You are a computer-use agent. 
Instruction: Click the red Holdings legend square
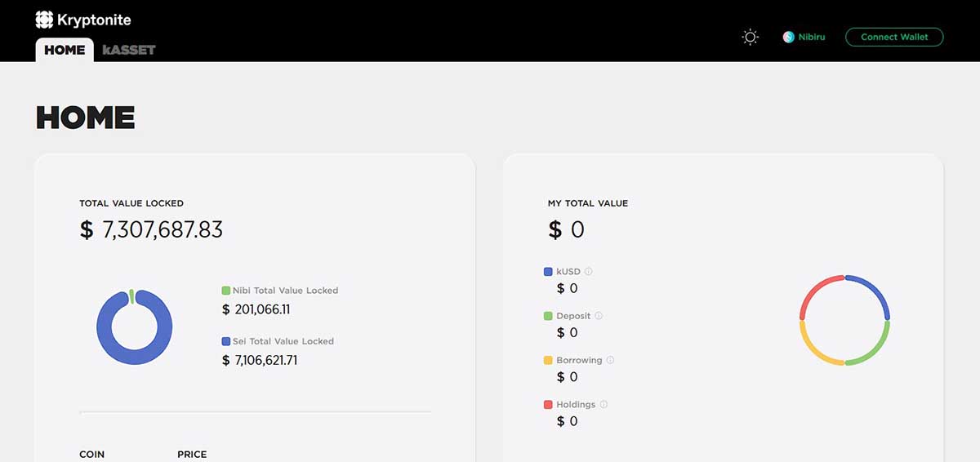pos(548,404)
